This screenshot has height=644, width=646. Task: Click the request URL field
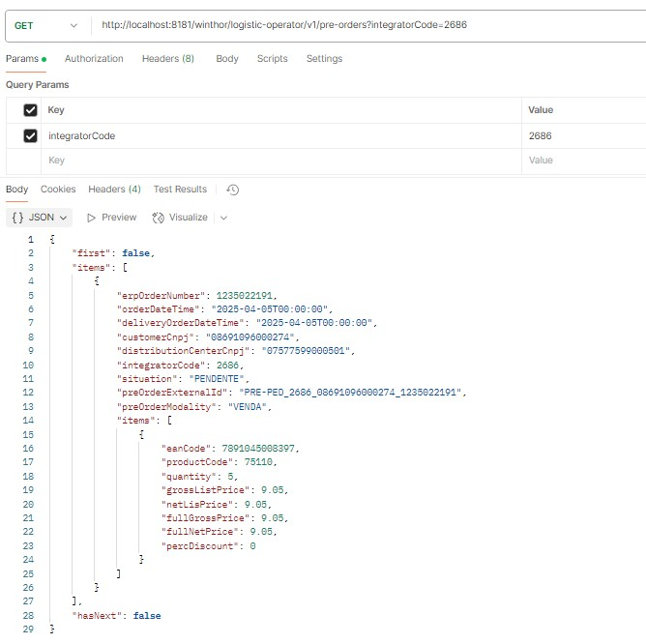point(367,25)
